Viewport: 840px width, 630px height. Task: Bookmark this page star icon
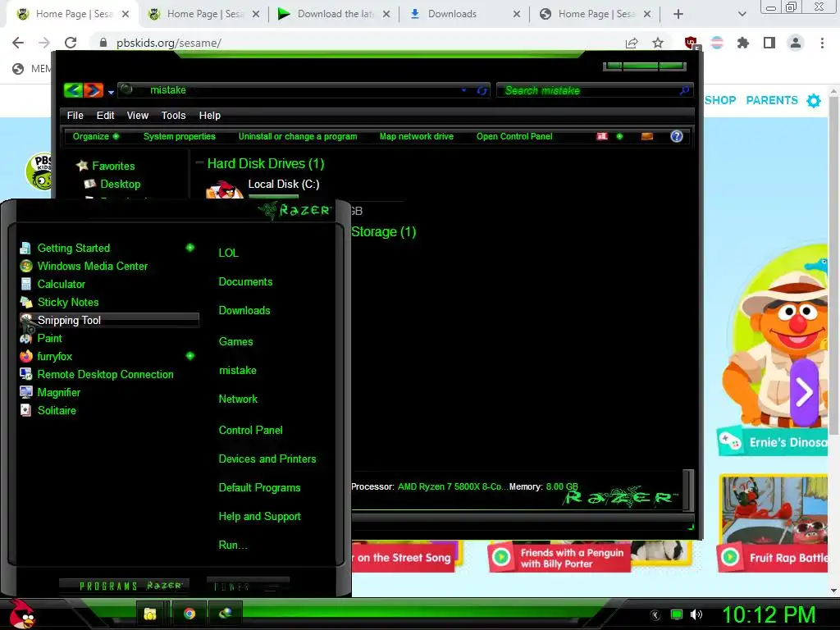[658, 43]
